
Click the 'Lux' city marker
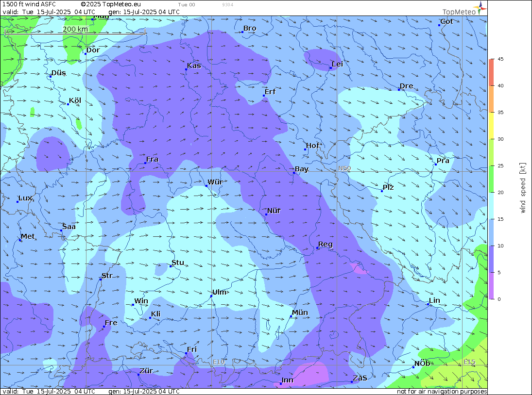click(x=17, y=202)
